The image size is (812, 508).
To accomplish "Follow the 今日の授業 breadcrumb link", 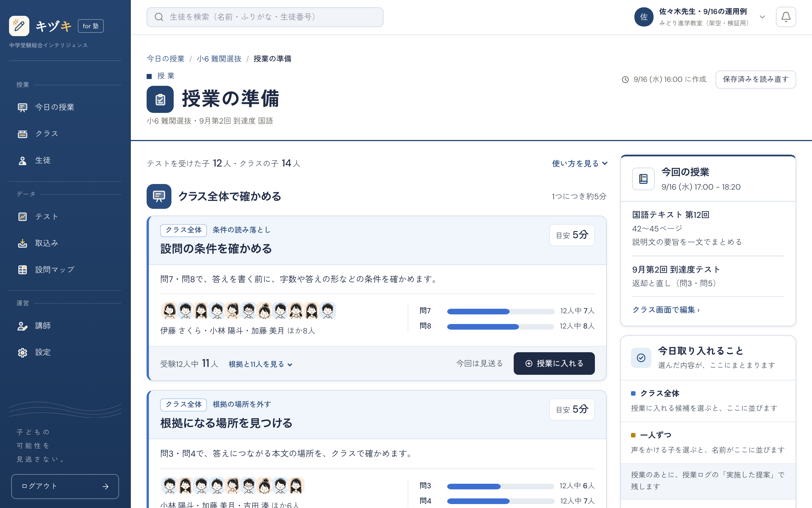I will coord(166,59).
